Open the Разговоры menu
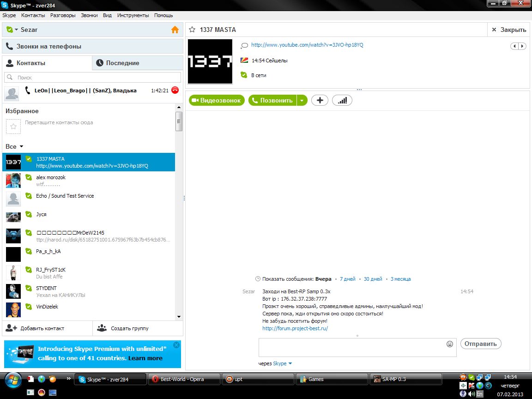This screenshot has height=399, width=532. pyautogui.click(x=63, y=15)
